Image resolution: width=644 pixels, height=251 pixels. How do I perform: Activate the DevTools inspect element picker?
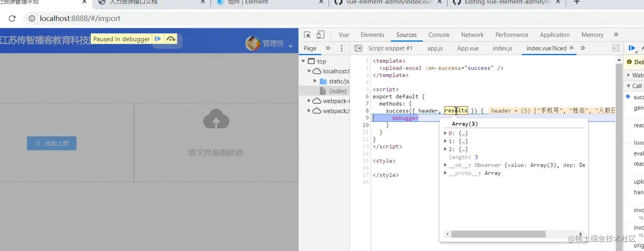308,35
